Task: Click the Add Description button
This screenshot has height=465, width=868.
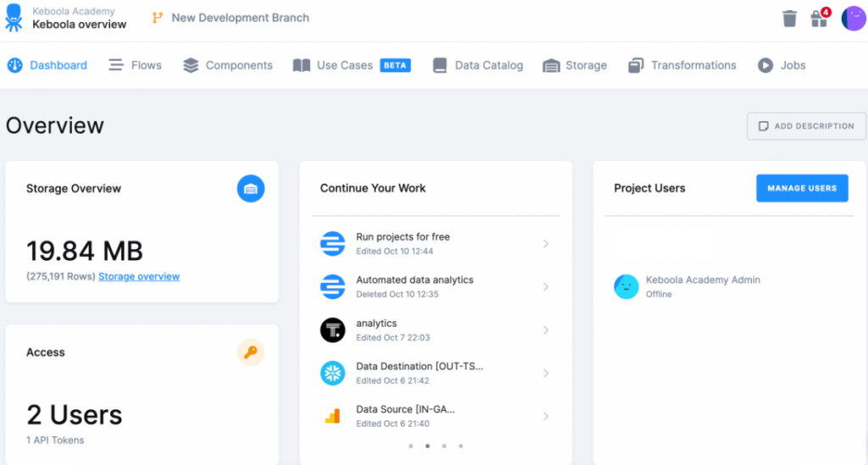Action: [807, 126]
